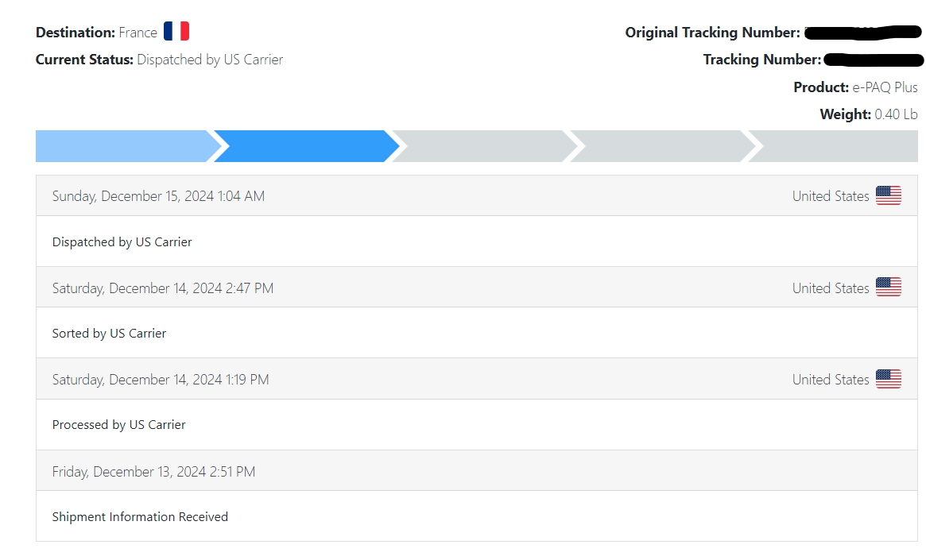Click the France flag icon beside Destination
This screenshot has width=926, height=560.
coord(176,31)
